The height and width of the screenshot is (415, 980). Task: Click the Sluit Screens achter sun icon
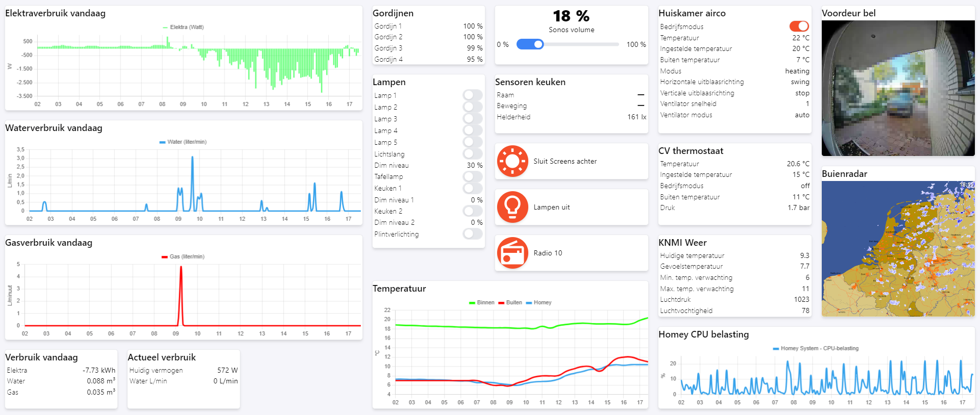(512, 161)
